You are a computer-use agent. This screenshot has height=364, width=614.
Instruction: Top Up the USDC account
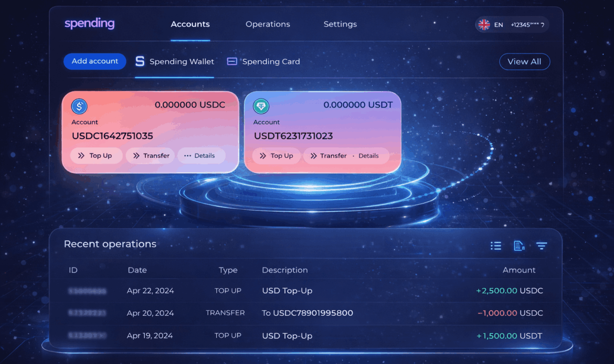pos(96,156)
